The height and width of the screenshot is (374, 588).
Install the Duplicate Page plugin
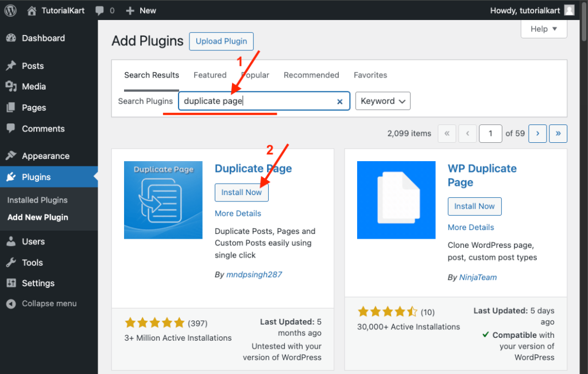point(242,192)
